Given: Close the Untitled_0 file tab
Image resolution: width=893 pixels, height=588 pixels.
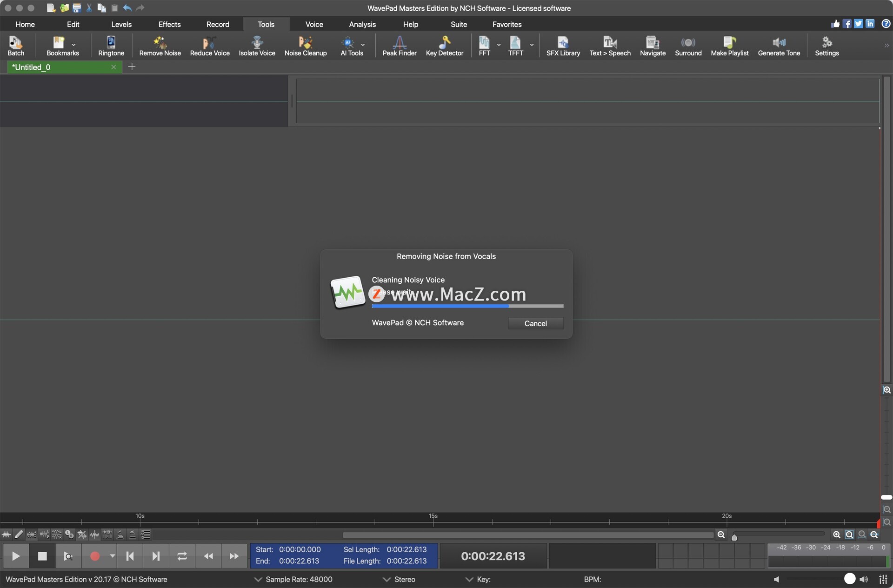Looking at the screenshot, I should point(113,67).
